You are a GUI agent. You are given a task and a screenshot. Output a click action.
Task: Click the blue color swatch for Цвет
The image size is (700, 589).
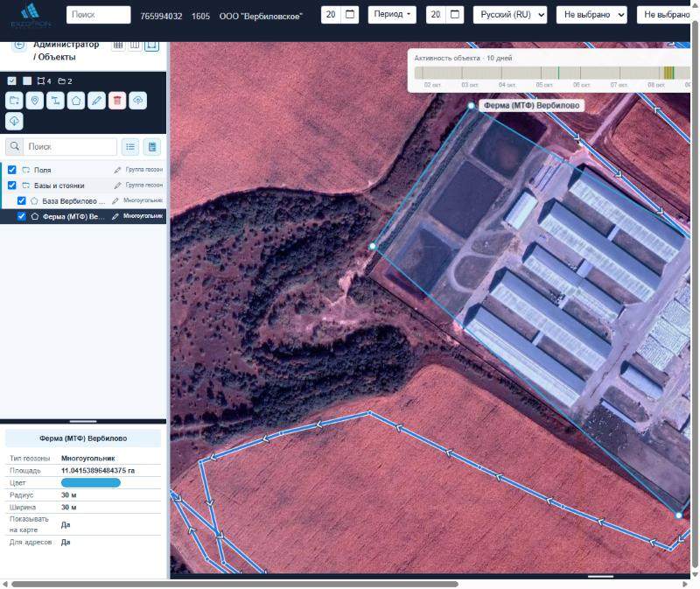(x=91, y=483)
